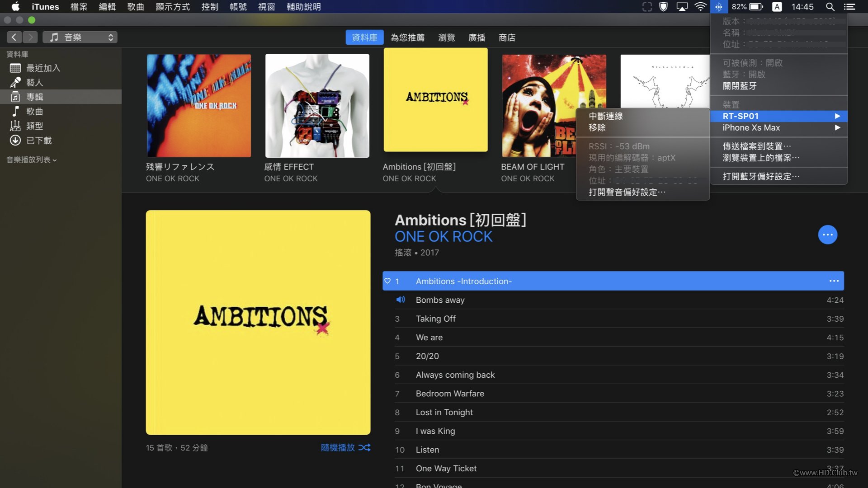This screenshot has width=868, height=488.
Task: Open the 音樂 media type dropdown
Action: (80, 37)
